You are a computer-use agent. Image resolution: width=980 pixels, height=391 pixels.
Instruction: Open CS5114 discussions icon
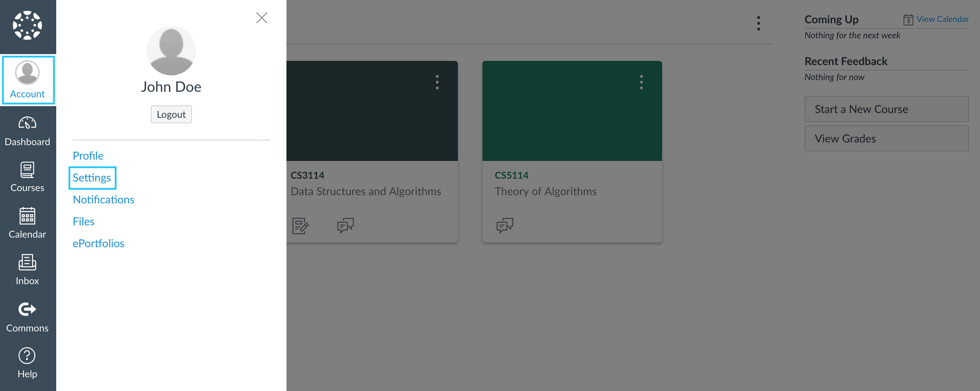[504, 225]
